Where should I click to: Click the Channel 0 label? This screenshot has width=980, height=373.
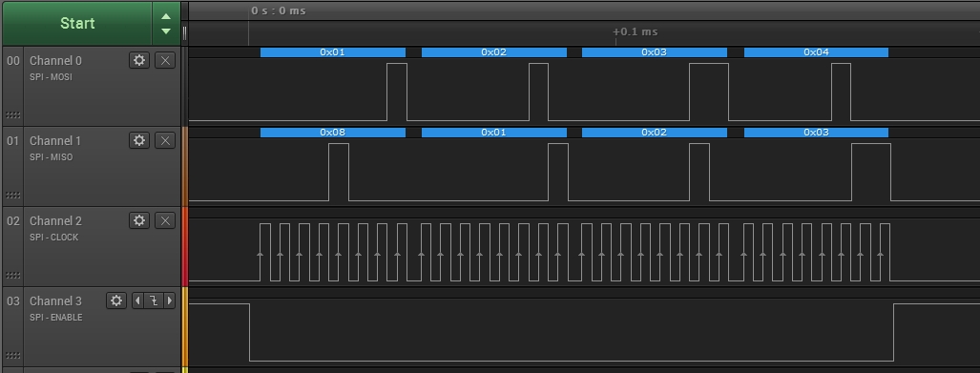(x=55, y=61)
